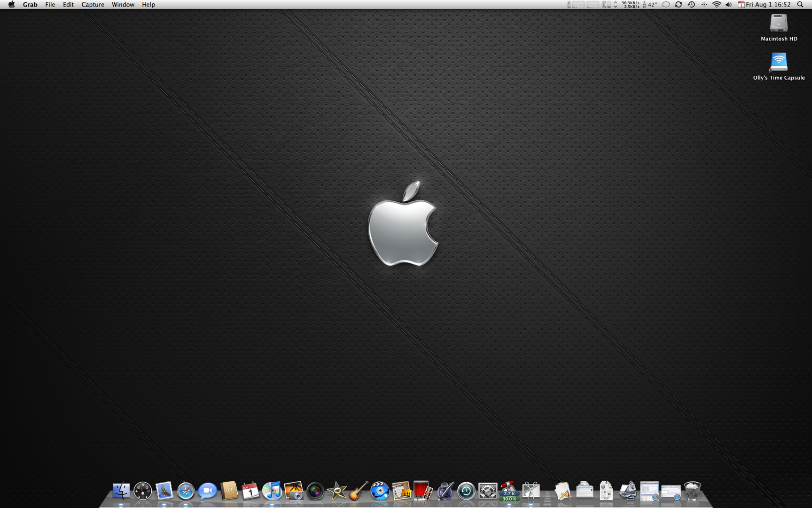Open Dashboard from the Dock
Viewport: 812px width, 508px height.
(142, 492)
